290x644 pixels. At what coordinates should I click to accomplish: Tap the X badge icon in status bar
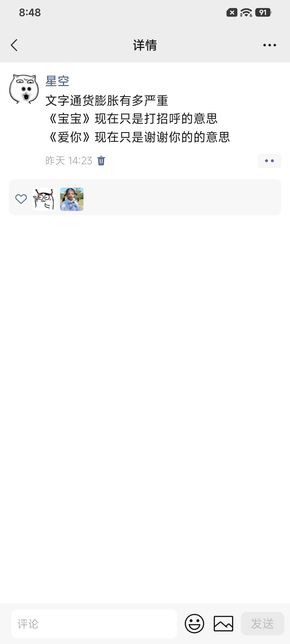click(x=232, y=12)
